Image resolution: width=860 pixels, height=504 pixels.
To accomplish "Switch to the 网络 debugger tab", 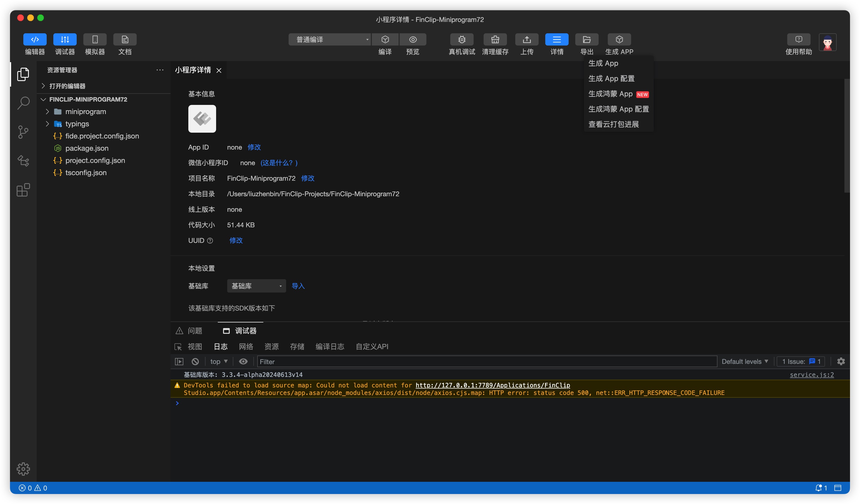I will click(x=246, y=346).
